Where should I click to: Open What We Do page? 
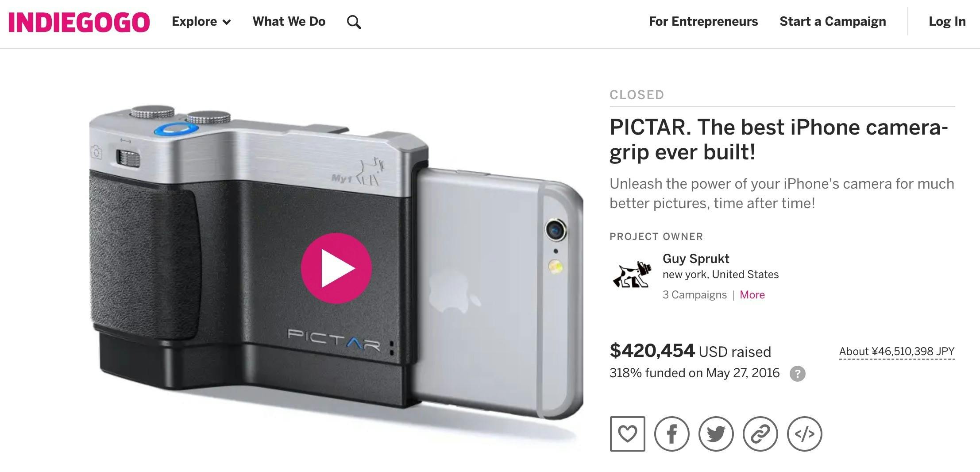289,22
